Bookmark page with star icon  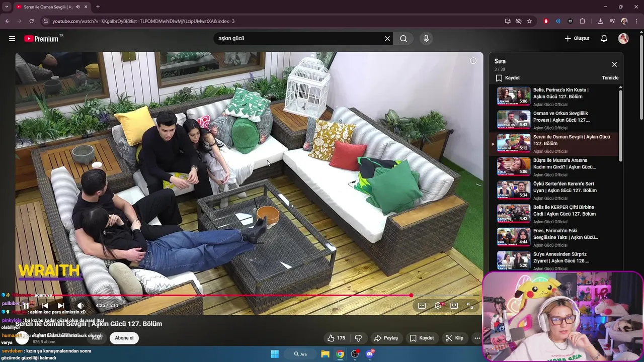tap(529, 21)
